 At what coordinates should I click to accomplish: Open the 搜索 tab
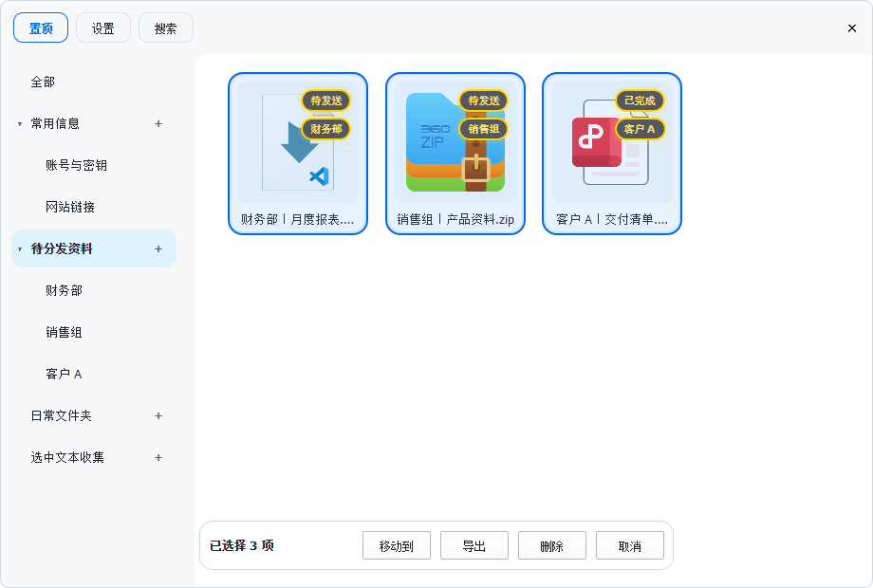165,28
